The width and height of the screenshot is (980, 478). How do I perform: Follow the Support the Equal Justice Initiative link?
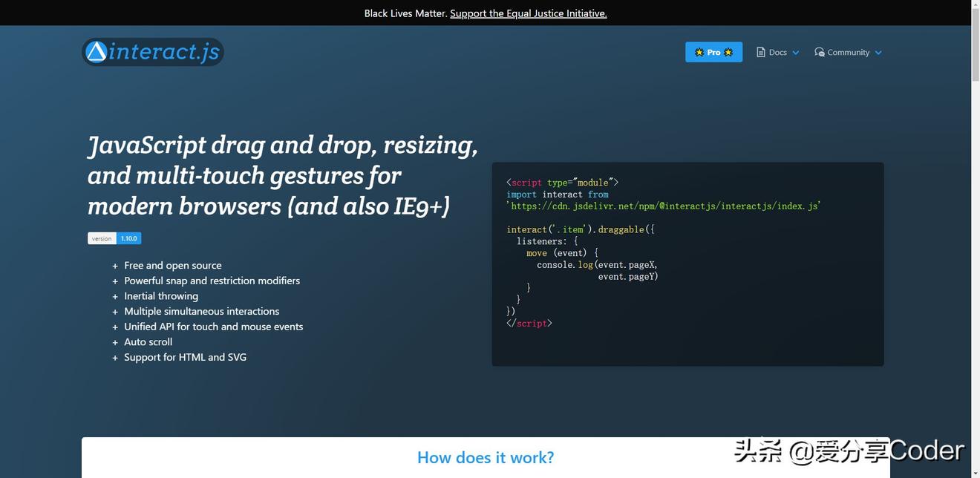528,13
